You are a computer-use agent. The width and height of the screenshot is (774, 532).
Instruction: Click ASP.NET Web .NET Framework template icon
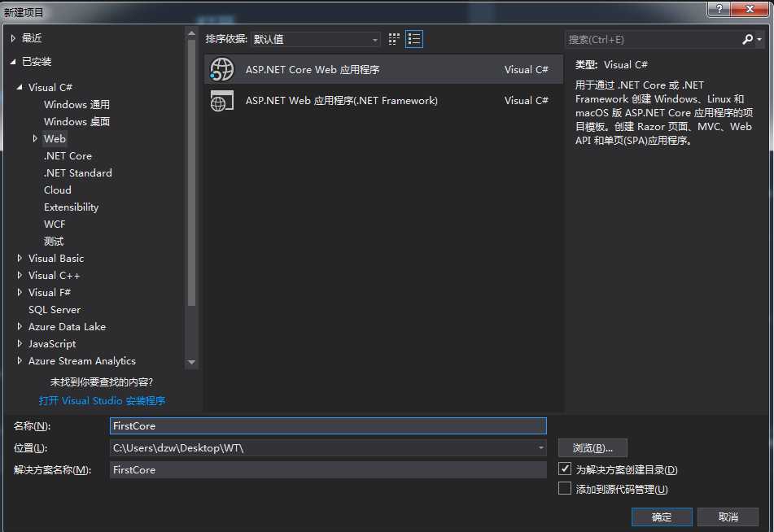pyautogui.click(x=221, y=101)
